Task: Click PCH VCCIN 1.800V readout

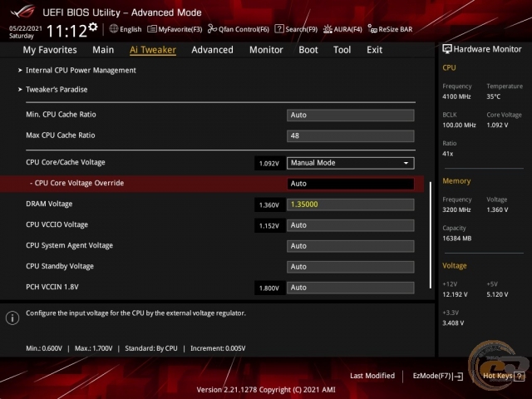Action: point(269,288)
